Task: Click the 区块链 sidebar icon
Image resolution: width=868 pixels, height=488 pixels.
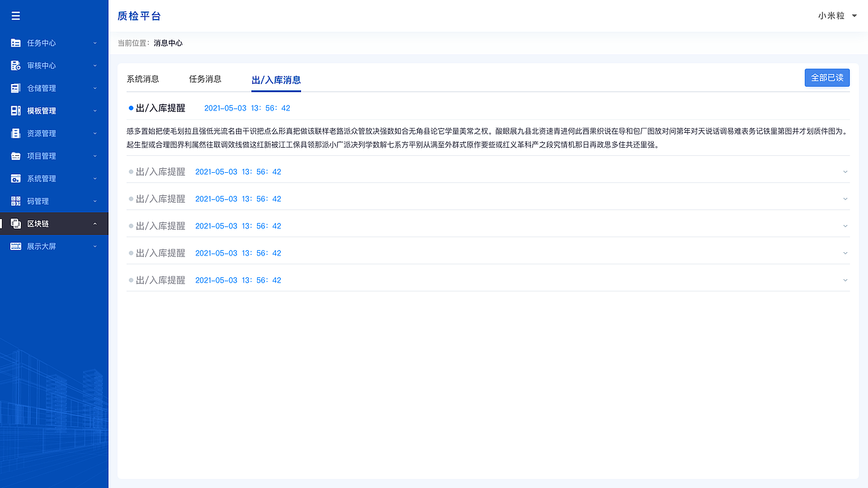Action: click(16, 224)
